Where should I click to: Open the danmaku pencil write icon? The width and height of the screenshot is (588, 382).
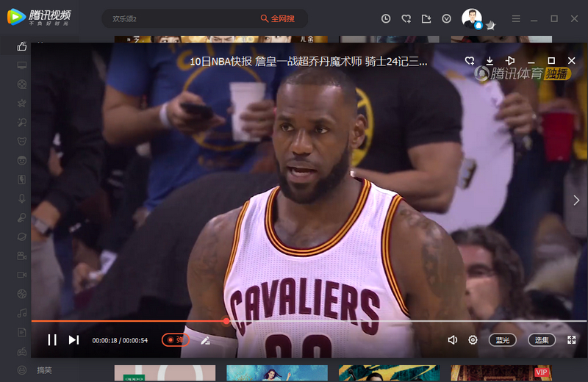click(x=205, y=340)
